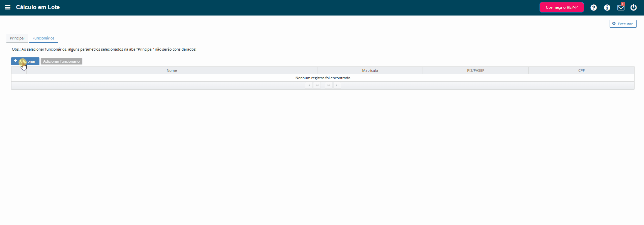Open the hamburger navigation menu
The height and width of the screenshot is (225, 644).
pyautogui.click(x=7, y=7)
